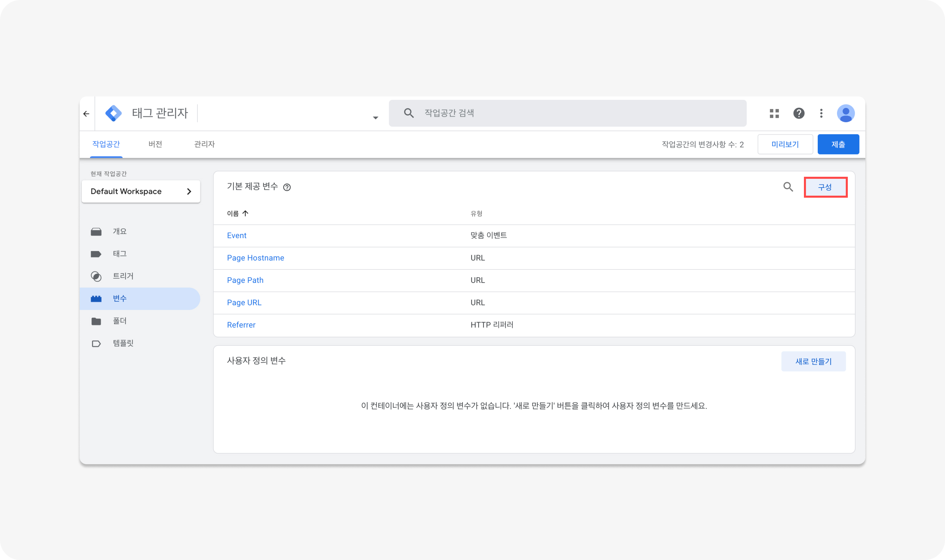Open the three-dot more options menu
The image size is (945, 560).
[x=821, y=113]
